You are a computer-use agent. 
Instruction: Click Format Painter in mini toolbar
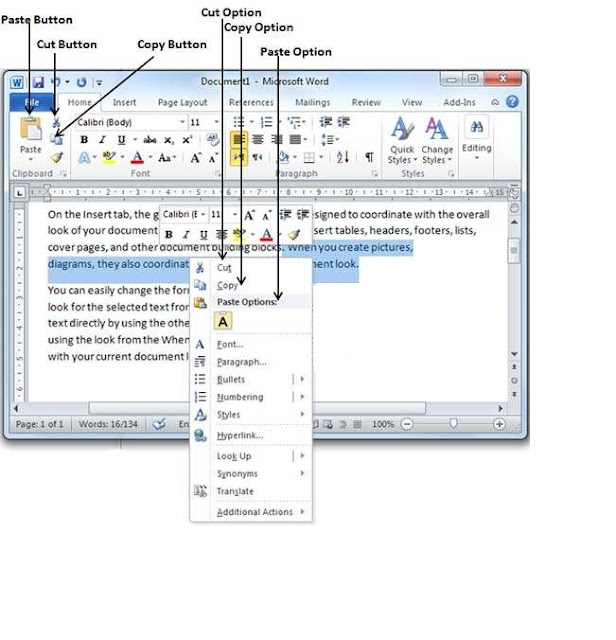pyautogui.click(x=294, y=234)
